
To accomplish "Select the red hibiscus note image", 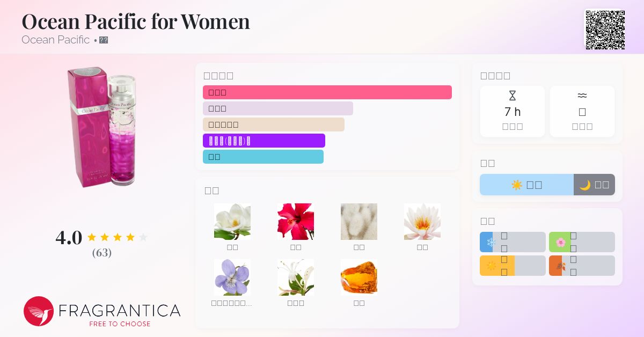I will click(x=296, y=221).
